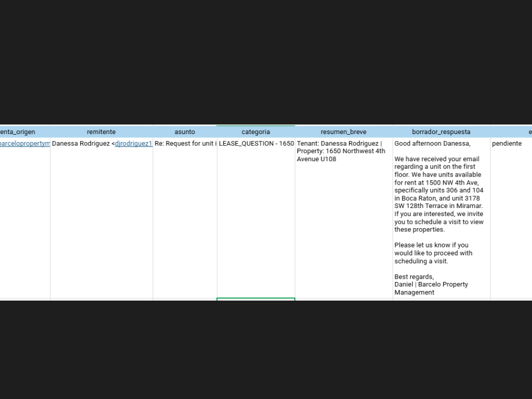Image resolution: width=532 pixels, height=399 pixels.
Task: Select the asunto column header
Action: click(x=185, y=131)
